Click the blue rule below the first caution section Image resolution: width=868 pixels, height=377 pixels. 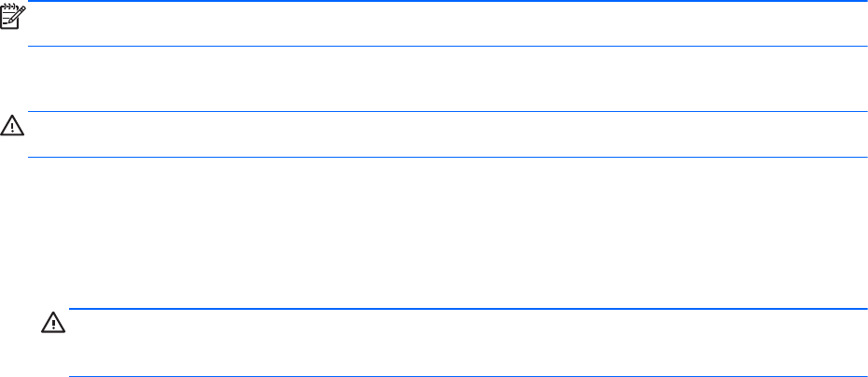click(447, 157)
